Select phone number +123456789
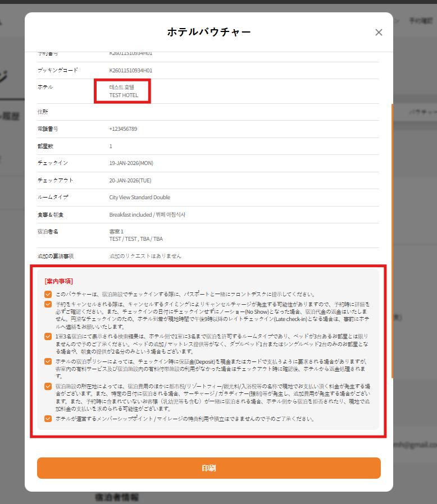 pyautogui.click(x=123, y=129)
